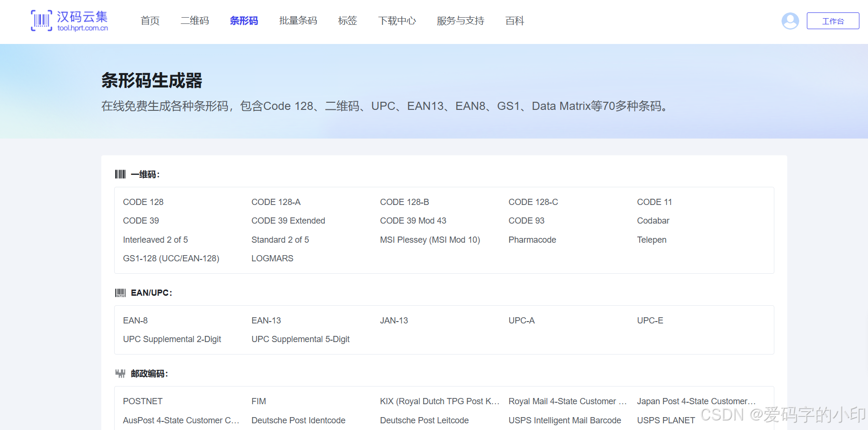The image size is (868, 430).
Task: Choose the CODE 128-A barcode type
Action: (276, 202)
